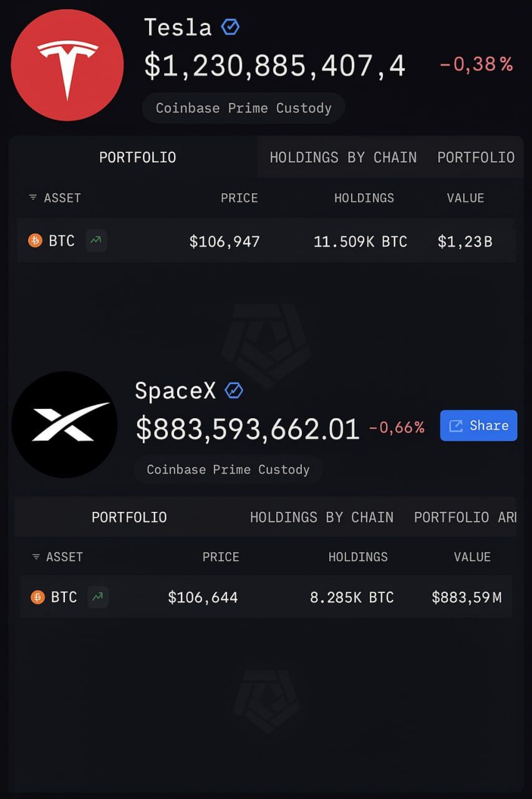Click the Bitcoin coin icon in SpaceX portfolio
The width and height of the screenshot is (532, 799).
coord(38,597)
